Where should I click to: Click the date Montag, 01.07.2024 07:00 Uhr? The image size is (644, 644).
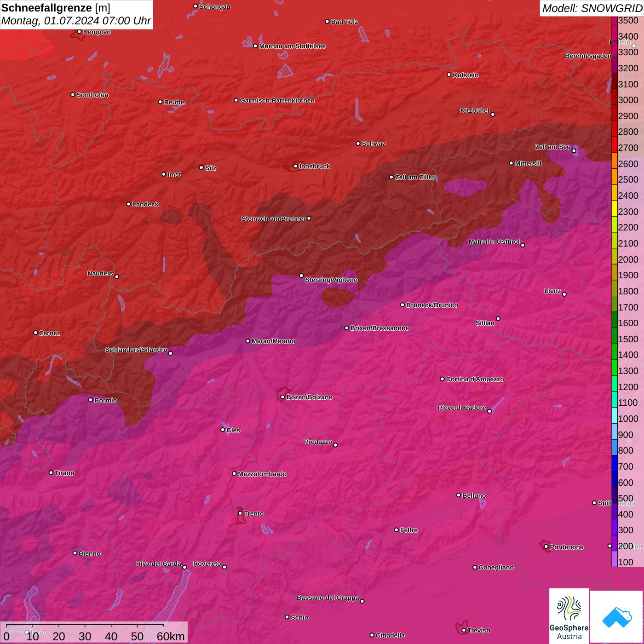tap(76, 21)
